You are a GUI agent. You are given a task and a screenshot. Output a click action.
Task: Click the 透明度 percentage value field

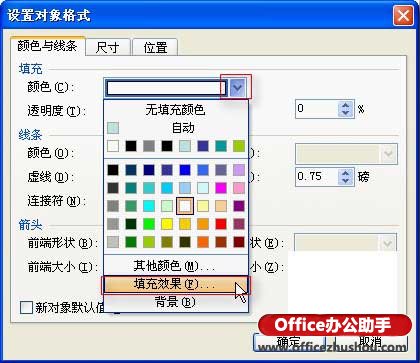(x=317, y=109)
